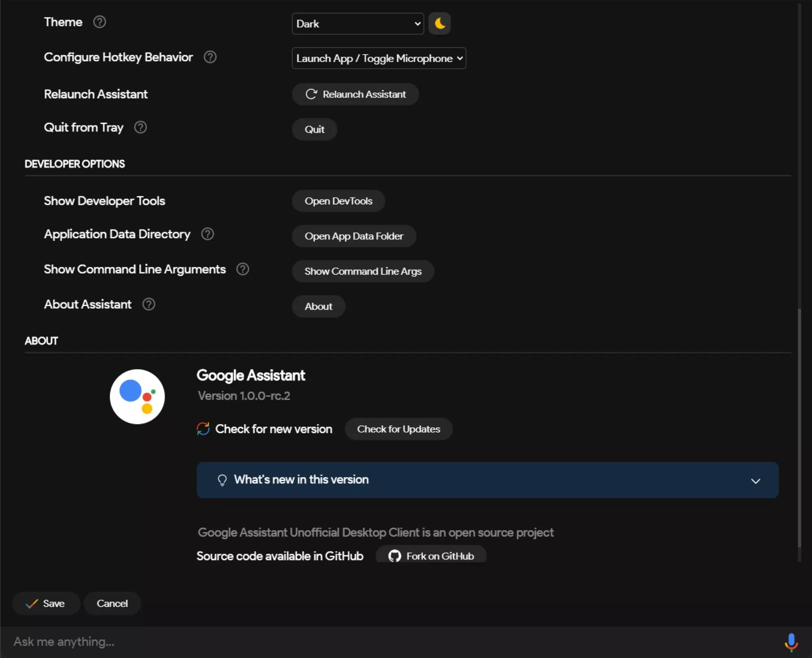Image resolution: width=812 pixels, height=658 pixels.
Task: Click the ABOUT section heading
Action: (41, 341)
